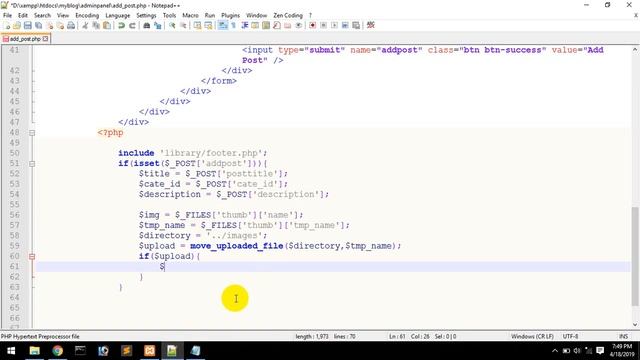Viewport: 640px width, 360px height.
Task: Open the Tools menu
Action: [x=169, y=15]
